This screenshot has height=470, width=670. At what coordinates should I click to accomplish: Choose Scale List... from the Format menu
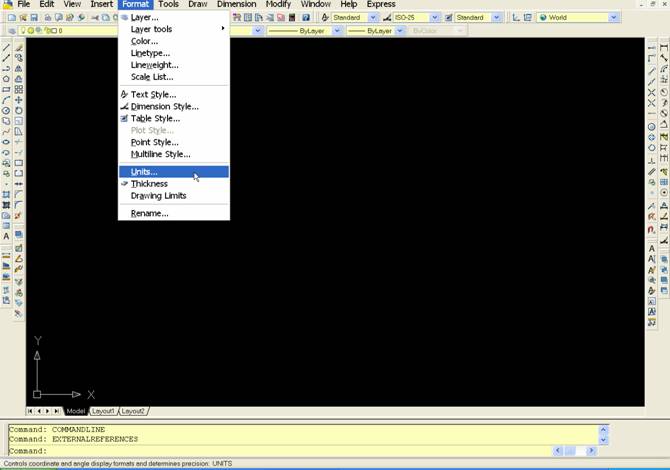(174, 77)
